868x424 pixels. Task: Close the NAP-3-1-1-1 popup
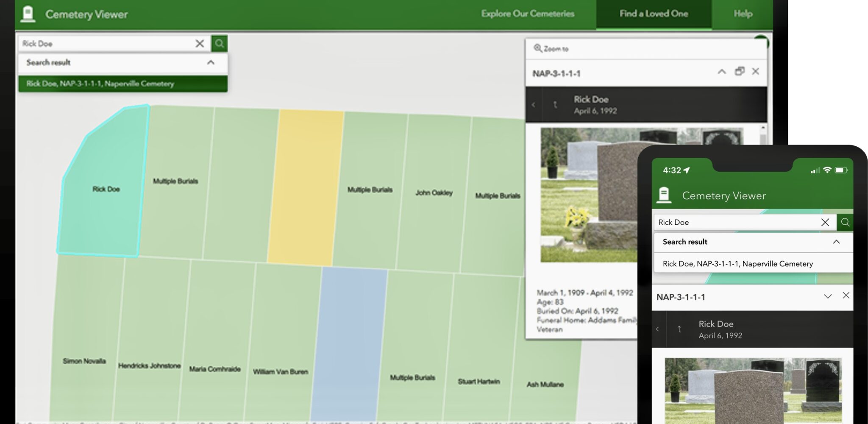(x=756, y=72)
